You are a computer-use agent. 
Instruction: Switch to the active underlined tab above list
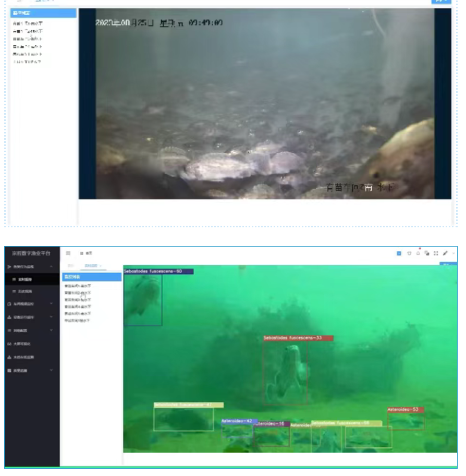point(93,266)
